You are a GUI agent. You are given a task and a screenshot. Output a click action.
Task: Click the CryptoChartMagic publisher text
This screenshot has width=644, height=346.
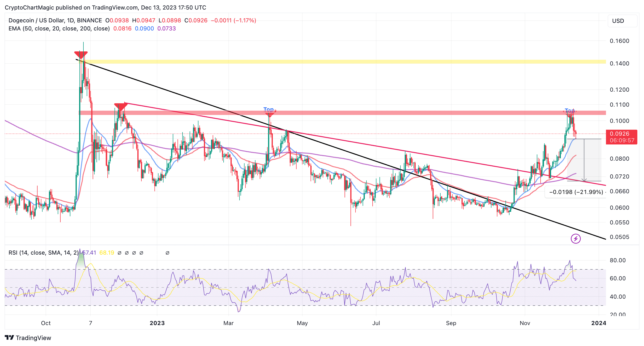pos(29,8)
